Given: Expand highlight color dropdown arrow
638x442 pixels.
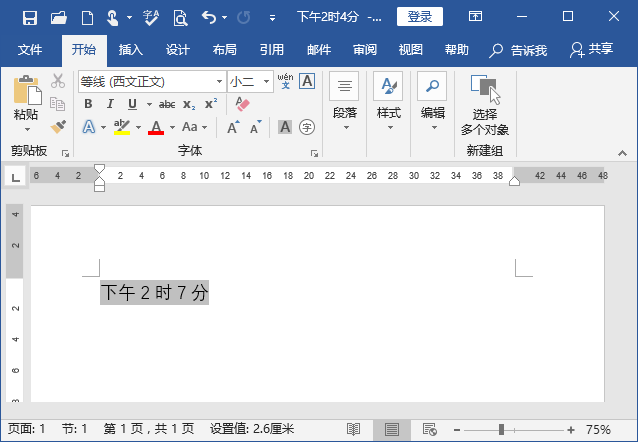Looking at the screenshot, I should [138, 127].
